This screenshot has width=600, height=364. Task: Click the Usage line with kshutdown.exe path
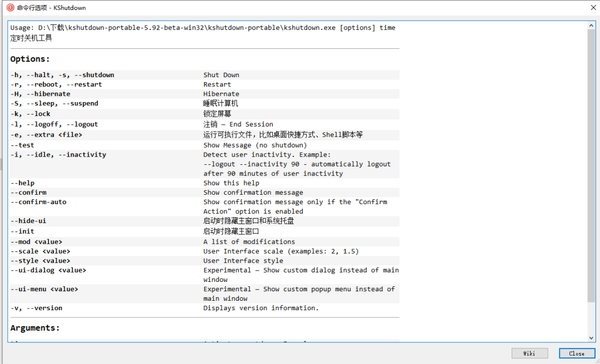coord(203,28)
